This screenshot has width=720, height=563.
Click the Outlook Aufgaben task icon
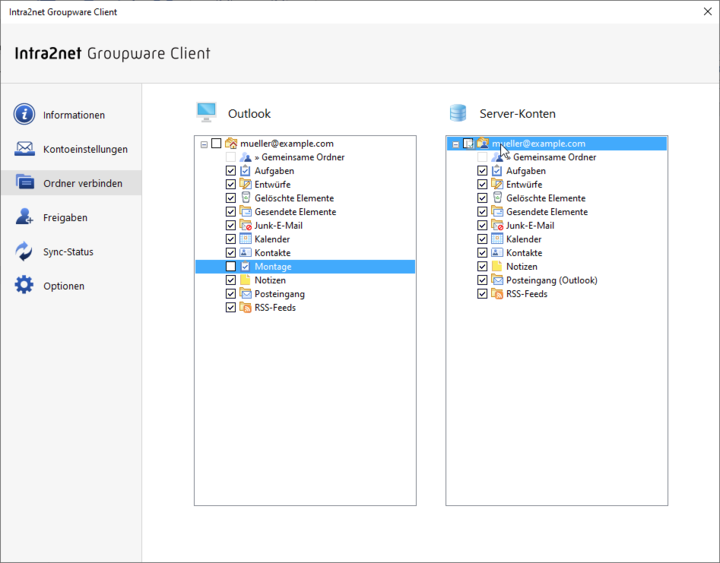245,170
